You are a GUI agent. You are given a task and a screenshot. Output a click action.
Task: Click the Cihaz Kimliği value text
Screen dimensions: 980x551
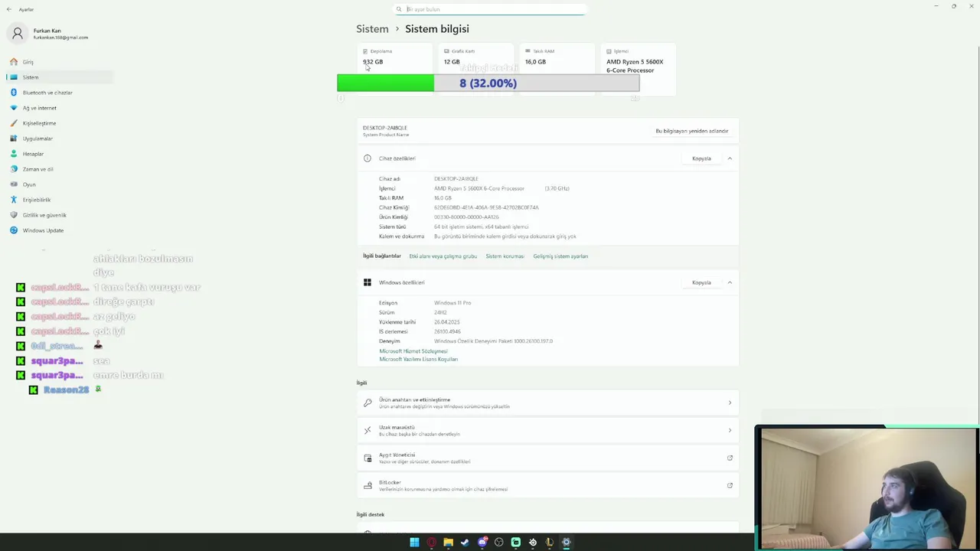486,207
